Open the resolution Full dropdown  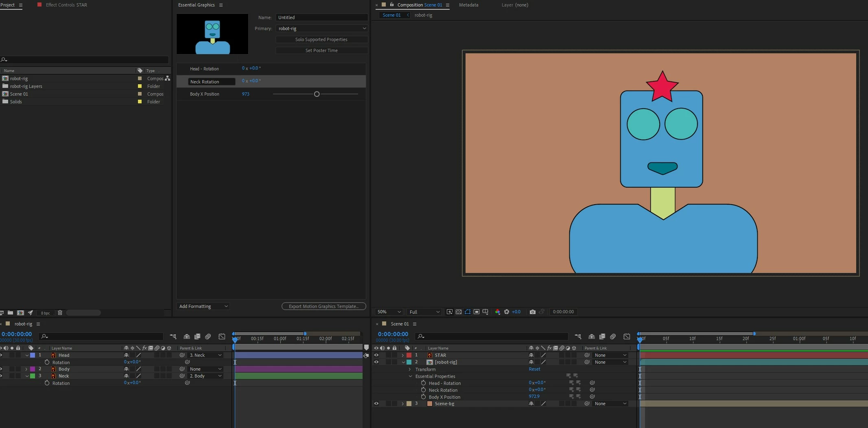[424, 312]
